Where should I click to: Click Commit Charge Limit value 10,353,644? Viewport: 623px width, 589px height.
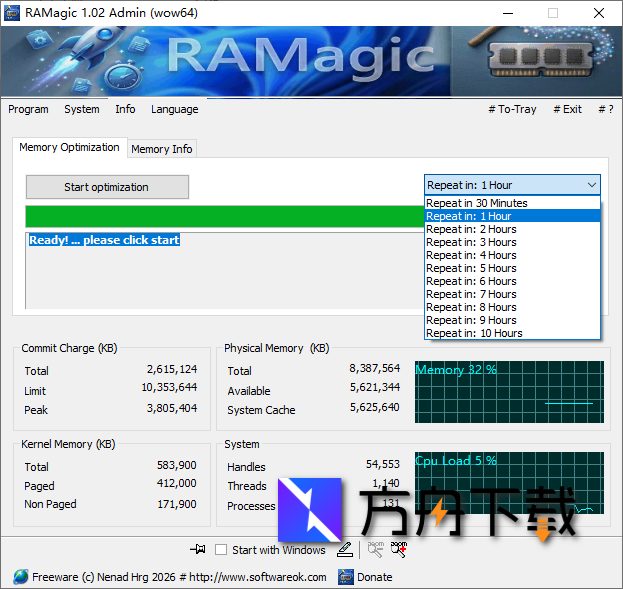(x=169, y=387)
